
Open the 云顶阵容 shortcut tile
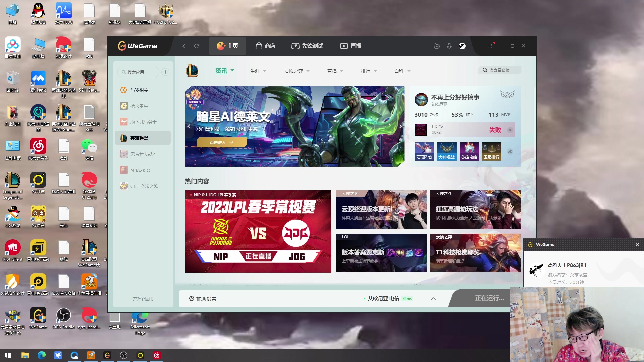[424, 151]
